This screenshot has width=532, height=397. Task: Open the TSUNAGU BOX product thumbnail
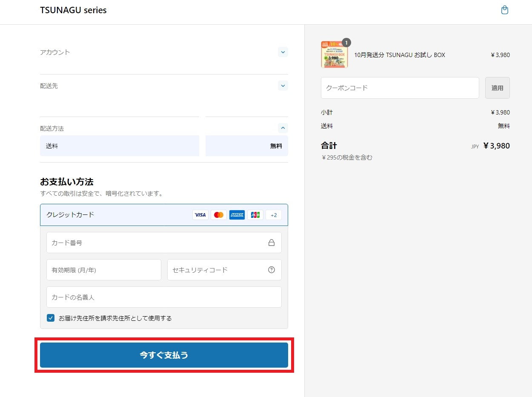(x=334, y=54)
